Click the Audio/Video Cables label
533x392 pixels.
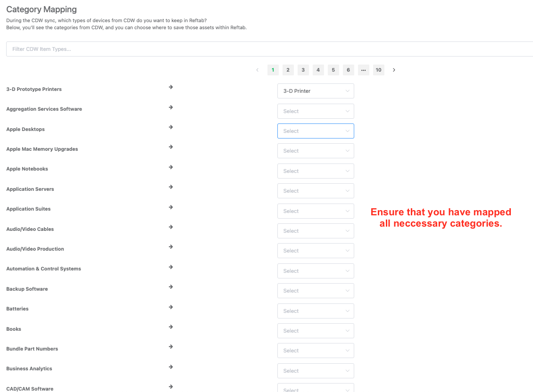[30, 229]
